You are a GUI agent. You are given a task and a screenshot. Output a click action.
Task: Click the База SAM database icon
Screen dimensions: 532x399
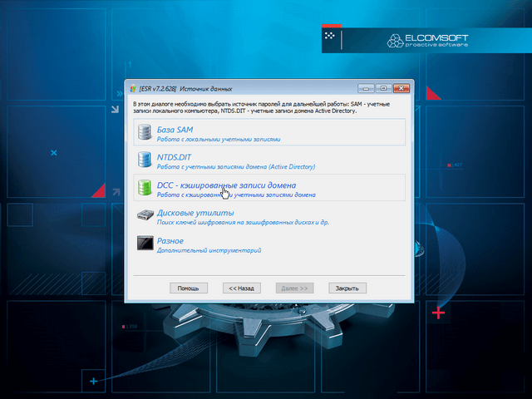(x=145, y=132)
